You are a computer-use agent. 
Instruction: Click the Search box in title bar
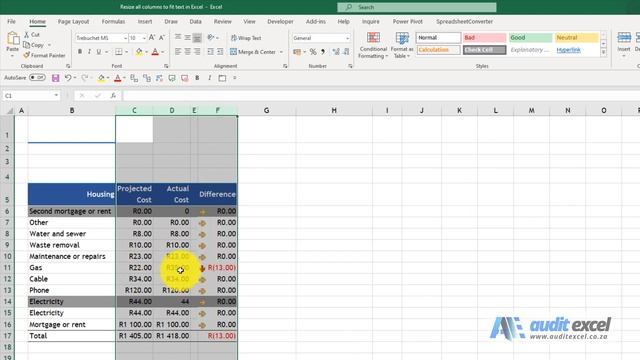click(417, 7)
